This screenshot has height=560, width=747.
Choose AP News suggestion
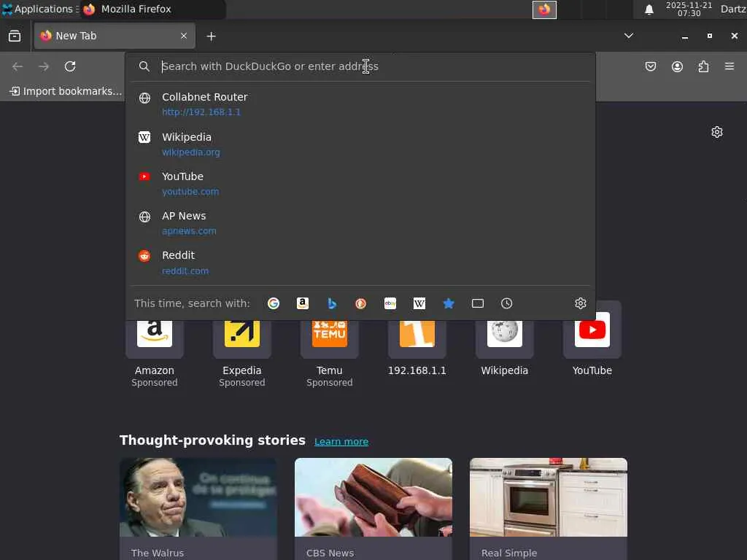tap(360, 223)
